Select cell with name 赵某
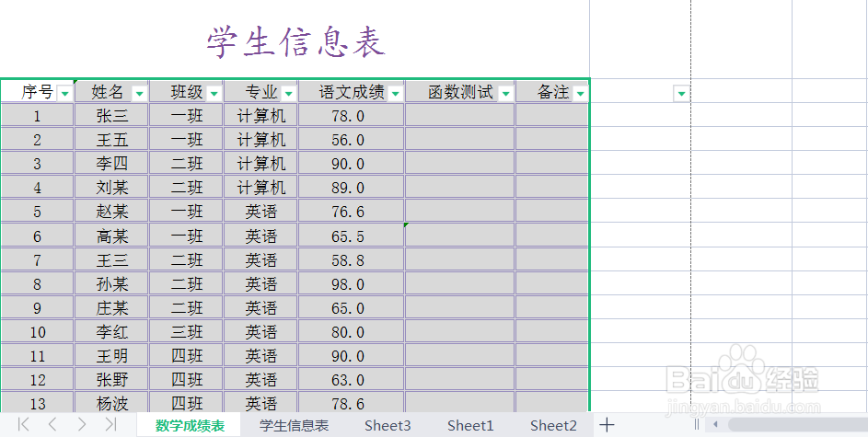 tap(111, 212)
